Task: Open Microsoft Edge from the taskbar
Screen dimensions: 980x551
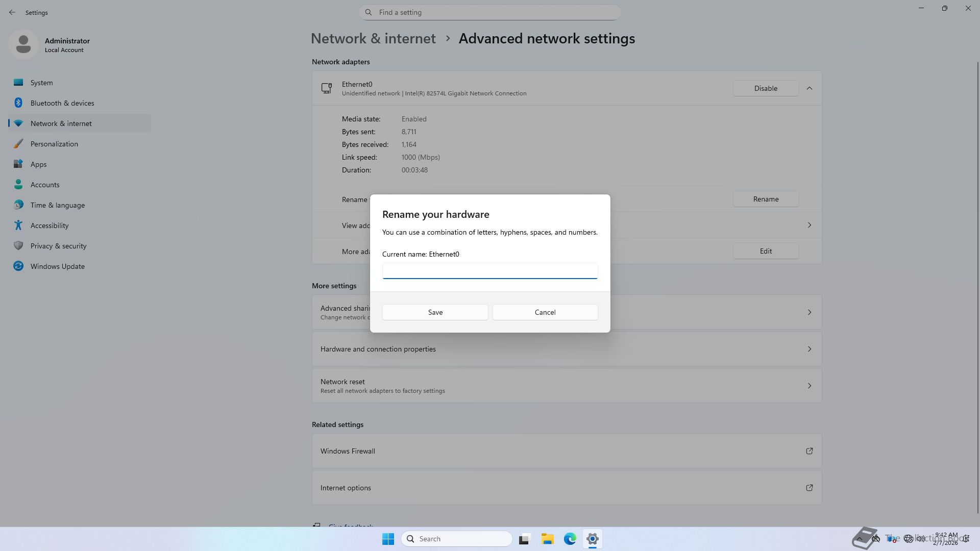Action: coord(570,539)
